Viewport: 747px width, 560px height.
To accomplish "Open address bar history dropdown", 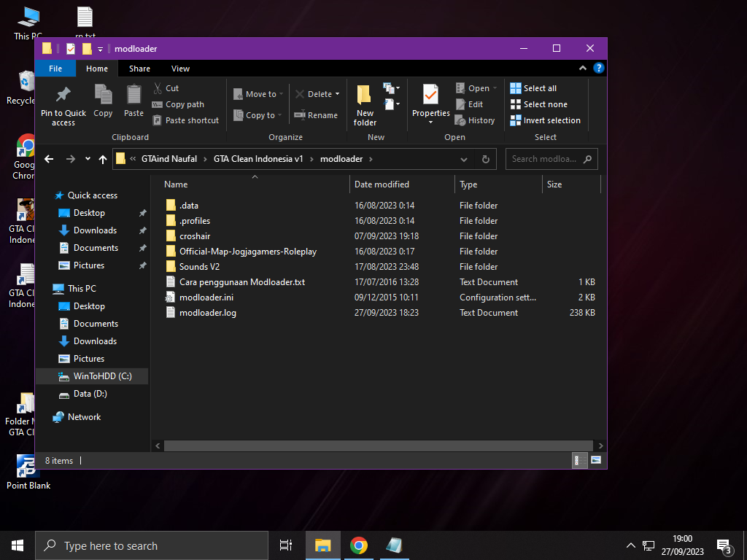I will [463, 159].
